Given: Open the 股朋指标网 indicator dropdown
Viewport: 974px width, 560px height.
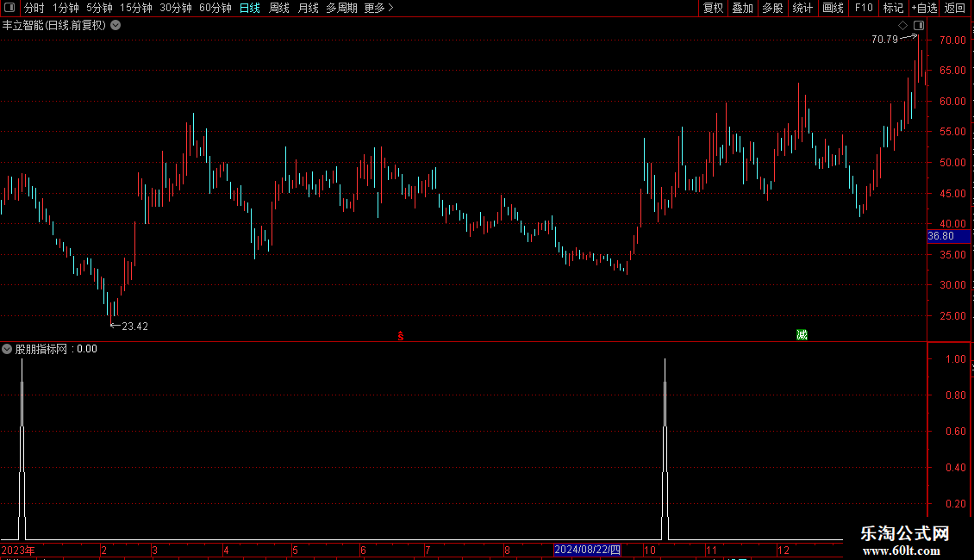Looking at the screenshot, I should [x=7, y=349].
